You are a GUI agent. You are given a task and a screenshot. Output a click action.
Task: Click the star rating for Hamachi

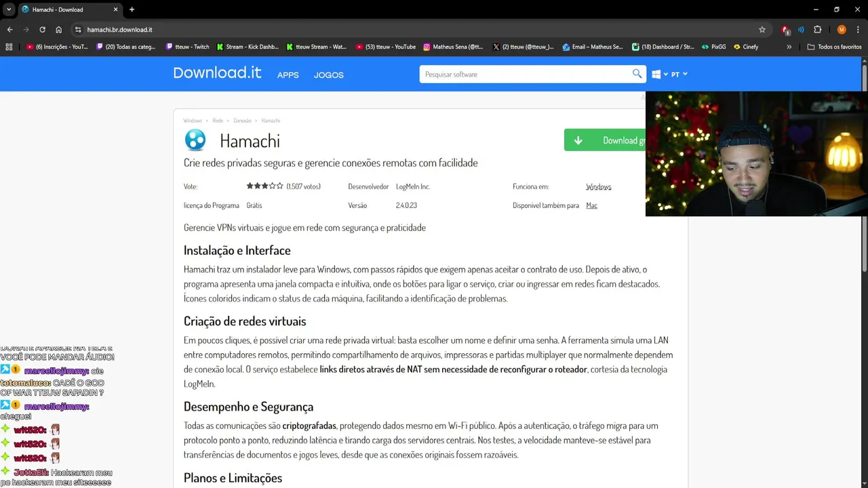point(265,186)
